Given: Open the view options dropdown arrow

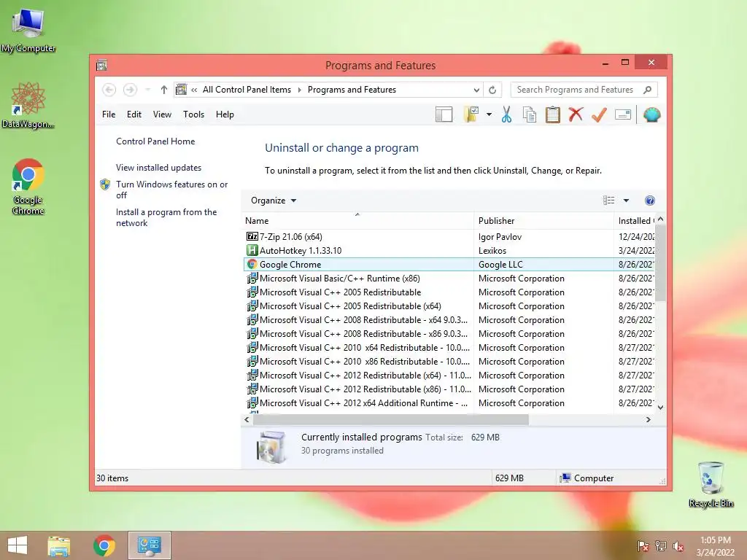Looking at the screenshot, I should point(626,201).
